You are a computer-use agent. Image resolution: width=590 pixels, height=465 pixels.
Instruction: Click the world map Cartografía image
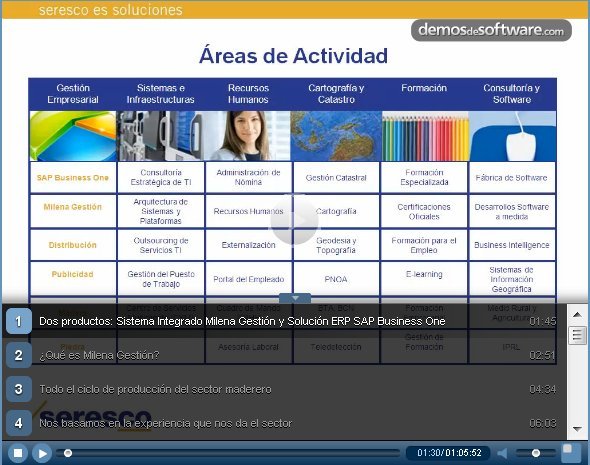pyautogui.click(x=336, y=136)
